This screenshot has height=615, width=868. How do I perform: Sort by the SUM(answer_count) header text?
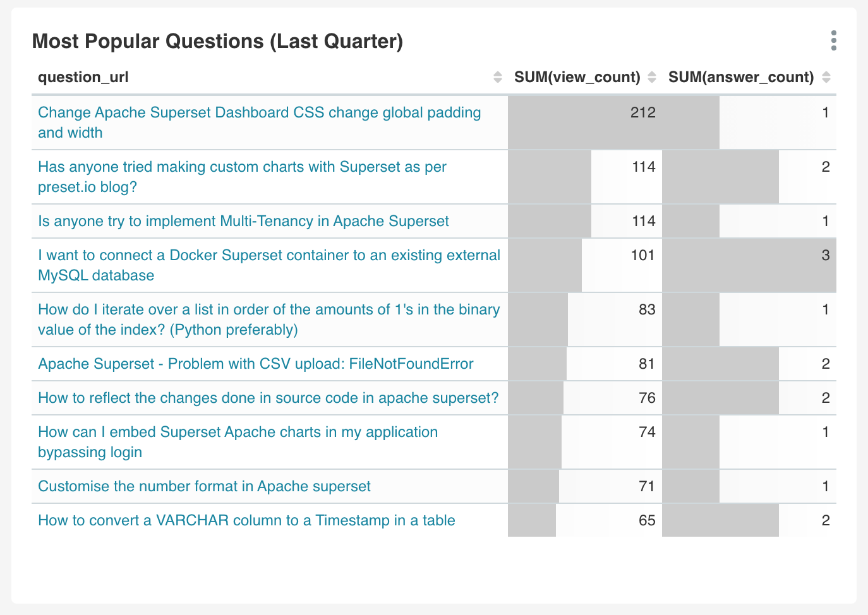pos(740,77)
